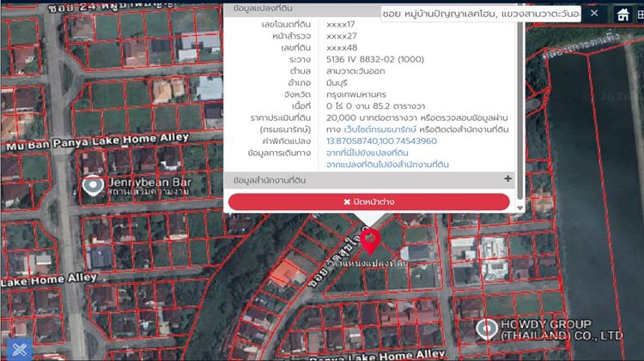Click the red land parcel location pin

click(370, 240)
